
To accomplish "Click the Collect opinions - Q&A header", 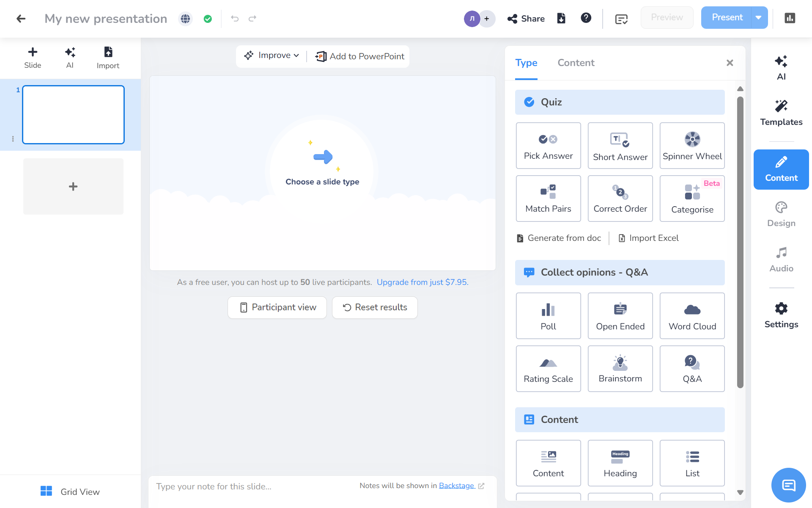I will tap(620, 272).
